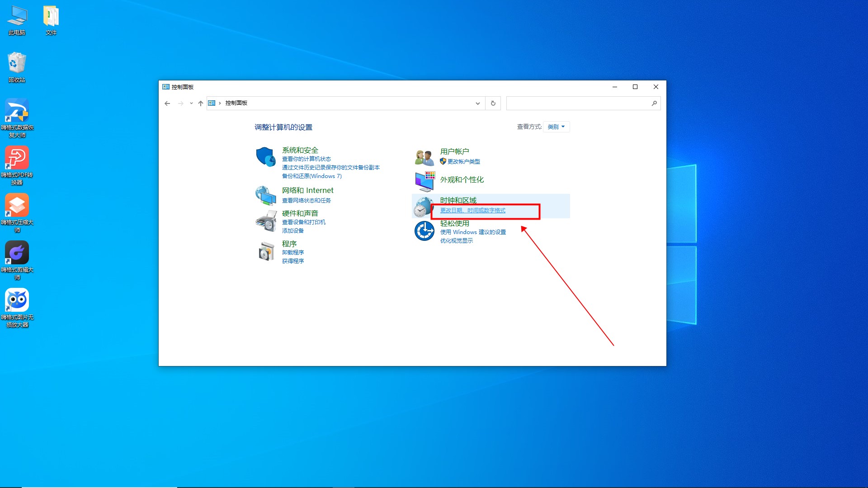This screenshot has width=868, height=488.
Task: Click the Hardware and Sound printer icon
Action: [266, 221]
